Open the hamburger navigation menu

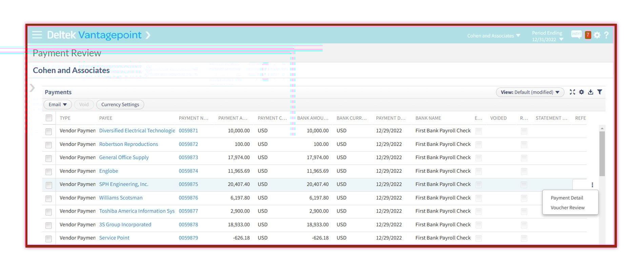(x=37, y=35)
